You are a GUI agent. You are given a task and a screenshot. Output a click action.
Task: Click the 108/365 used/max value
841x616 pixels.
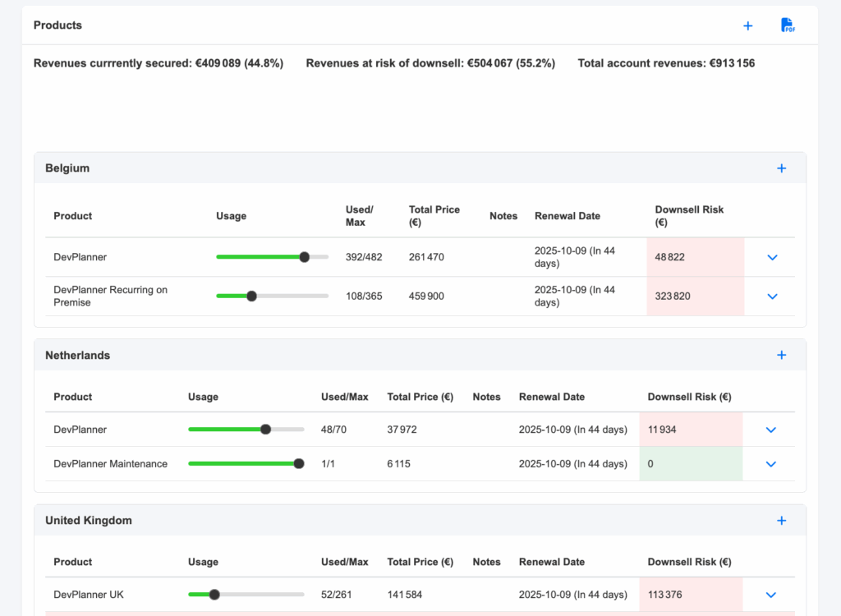(x=364, y=297)
